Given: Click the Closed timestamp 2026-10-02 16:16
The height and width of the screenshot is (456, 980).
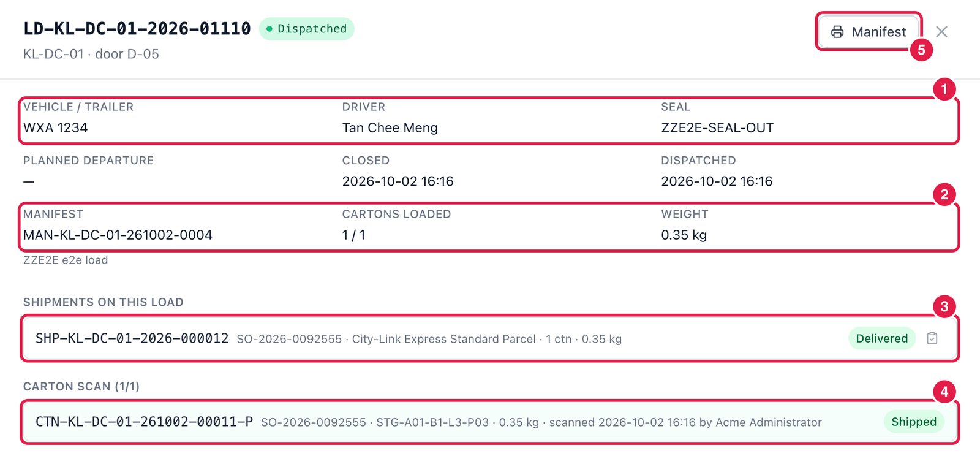Looking at the screenshot, I should tap(398, 181).
